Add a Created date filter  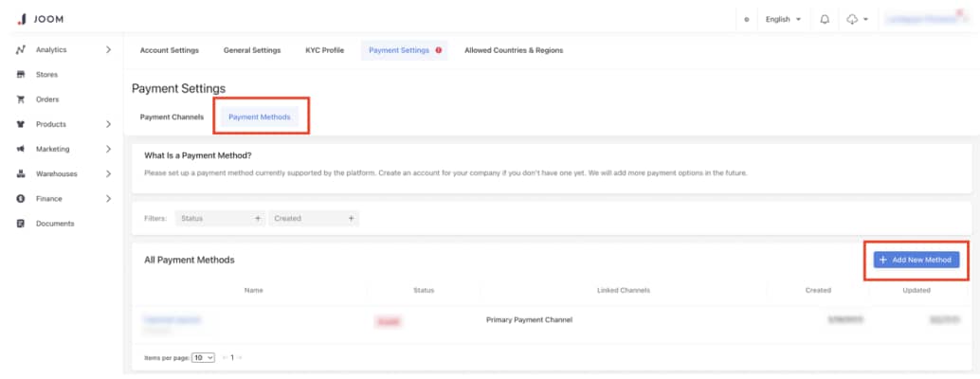[x=313, y=219]
